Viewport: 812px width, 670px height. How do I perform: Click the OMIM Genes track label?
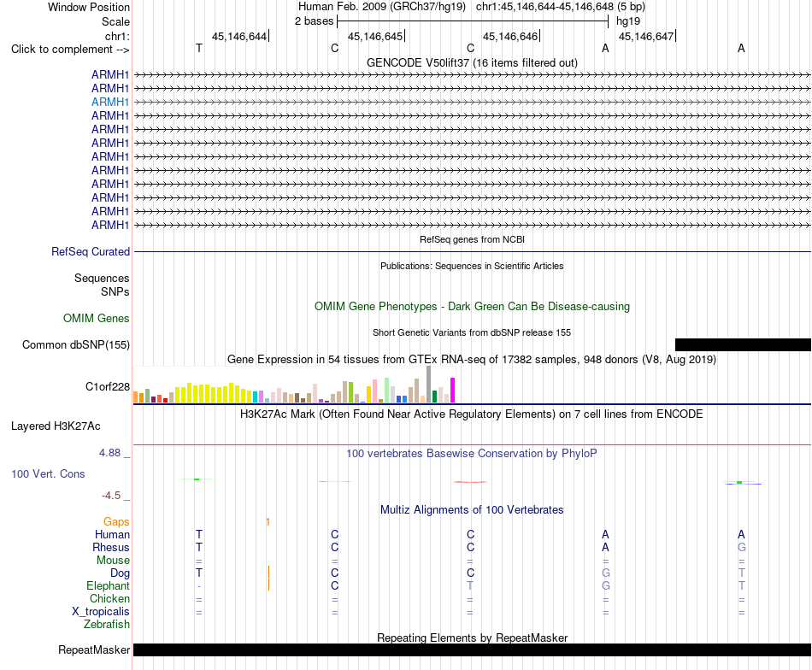pos(97,319)
